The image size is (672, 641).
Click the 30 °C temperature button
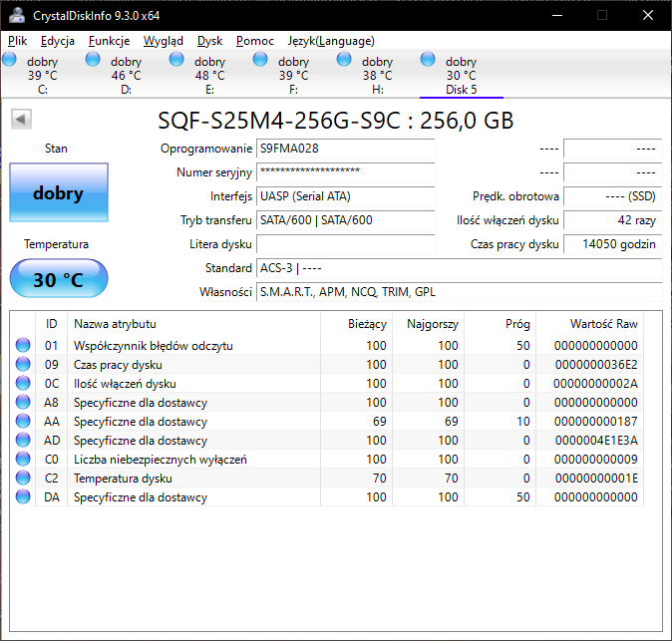tap(59, 278)
